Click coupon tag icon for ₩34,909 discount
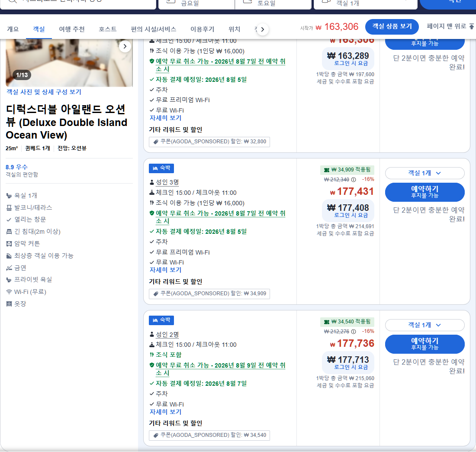Viewport: 476px width, 452px height. [x=156, y=294]
